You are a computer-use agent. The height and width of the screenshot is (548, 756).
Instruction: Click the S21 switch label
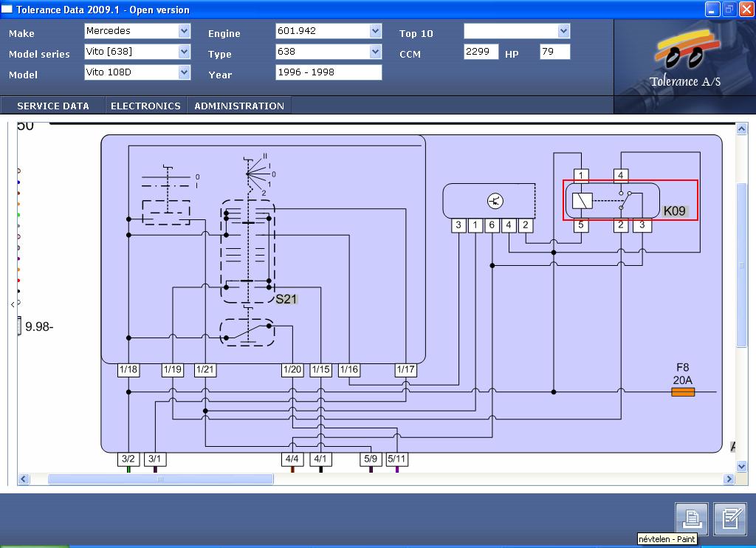tap(286, 299)
